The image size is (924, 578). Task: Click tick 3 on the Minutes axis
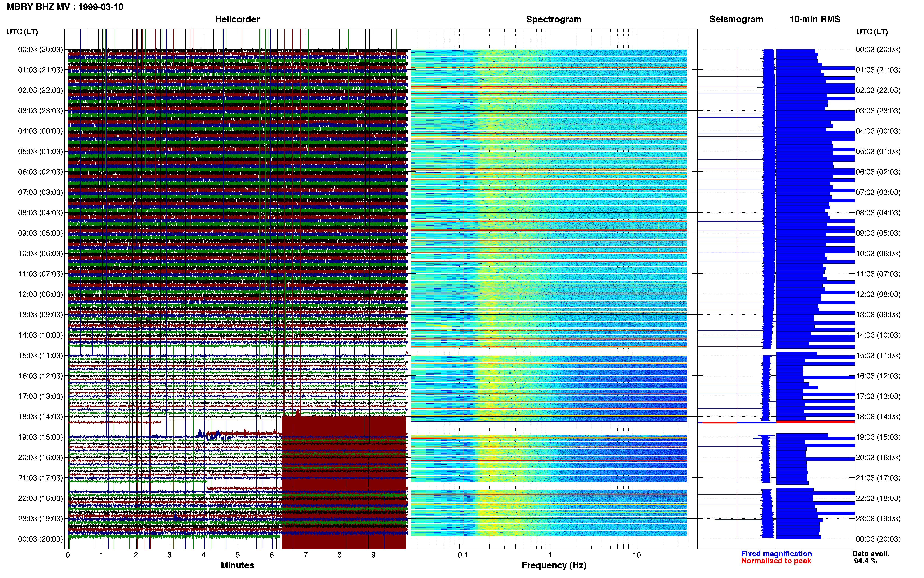point(170,555)
